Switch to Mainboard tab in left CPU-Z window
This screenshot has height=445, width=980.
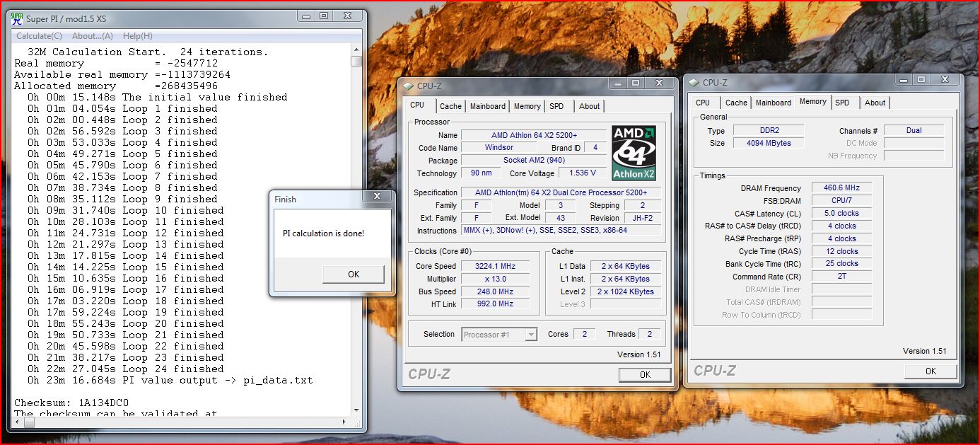(488, 106)
